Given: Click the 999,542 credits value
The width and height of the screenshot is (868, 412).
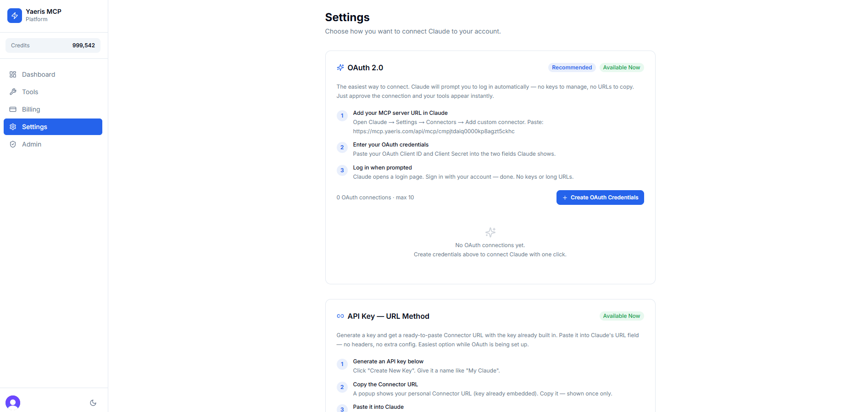Looking at the screenshot, I should [83, 45].
